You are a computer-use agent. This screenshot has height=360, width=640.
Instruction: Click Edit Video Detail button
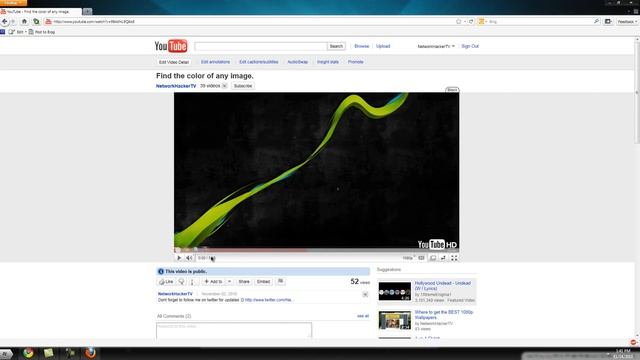[174, 62]
